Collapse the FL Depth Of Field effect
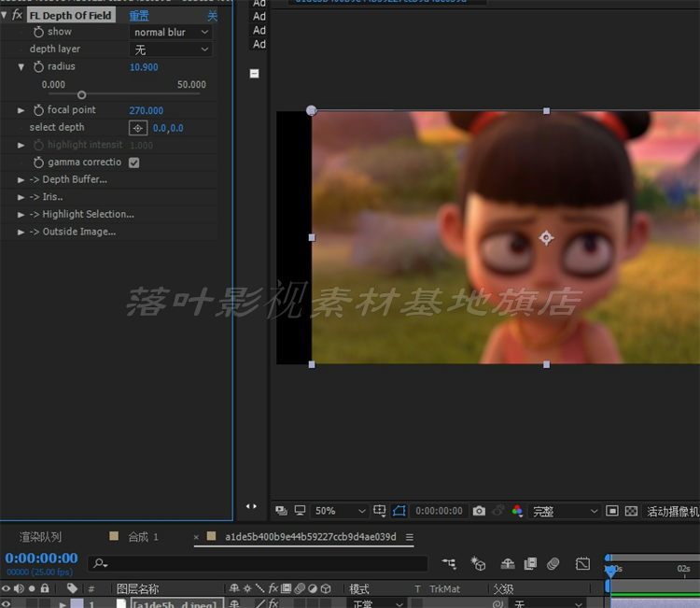Viewport: 700px width, 608px height. click(4, 15)
